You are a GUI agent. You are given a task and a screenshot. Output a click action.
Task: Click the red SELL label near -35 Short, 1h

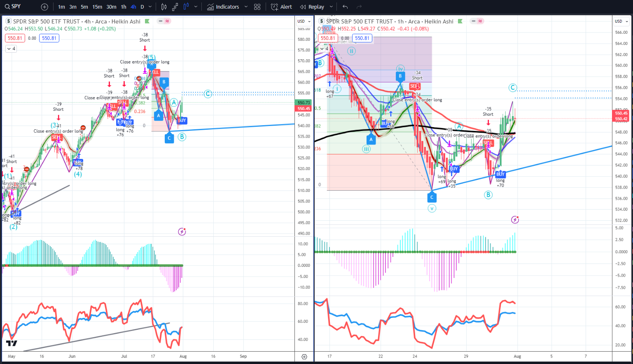488,143
